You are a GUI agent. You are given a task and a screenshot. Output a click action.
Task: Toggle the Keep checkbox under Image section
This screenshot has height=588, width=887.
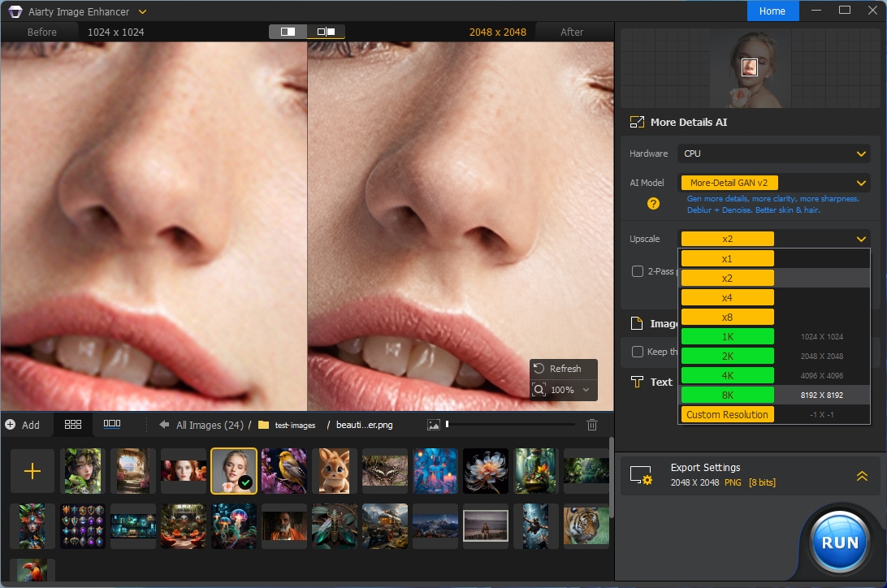638,352
